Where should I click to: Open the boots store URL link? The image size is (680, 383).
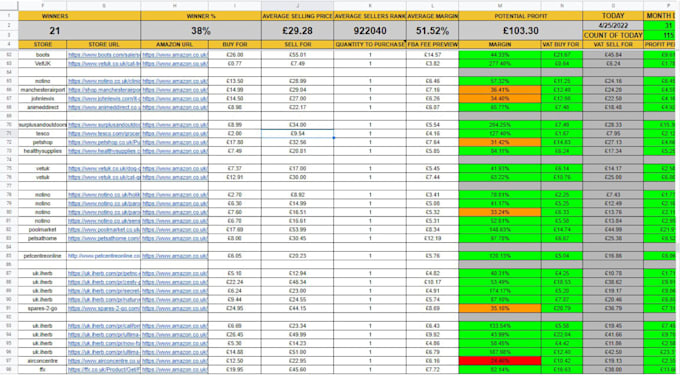coord(104,55)
